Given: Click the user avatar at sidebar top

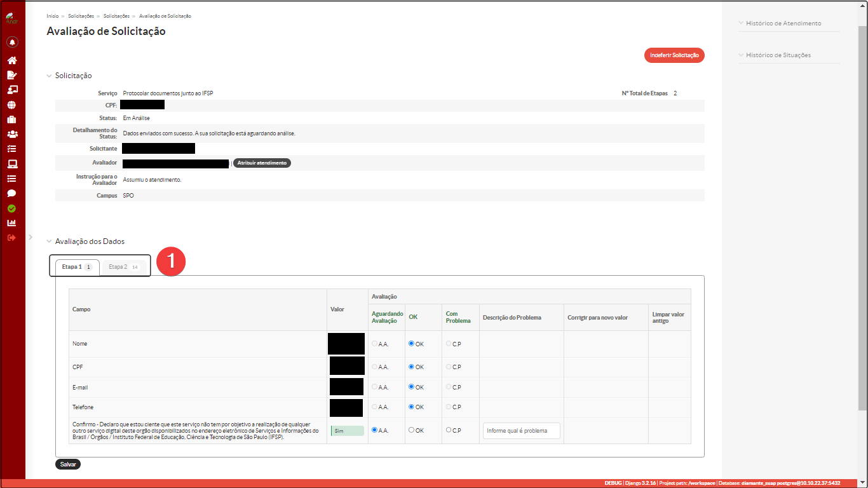Looking at the screenshot, I should 12,18.
